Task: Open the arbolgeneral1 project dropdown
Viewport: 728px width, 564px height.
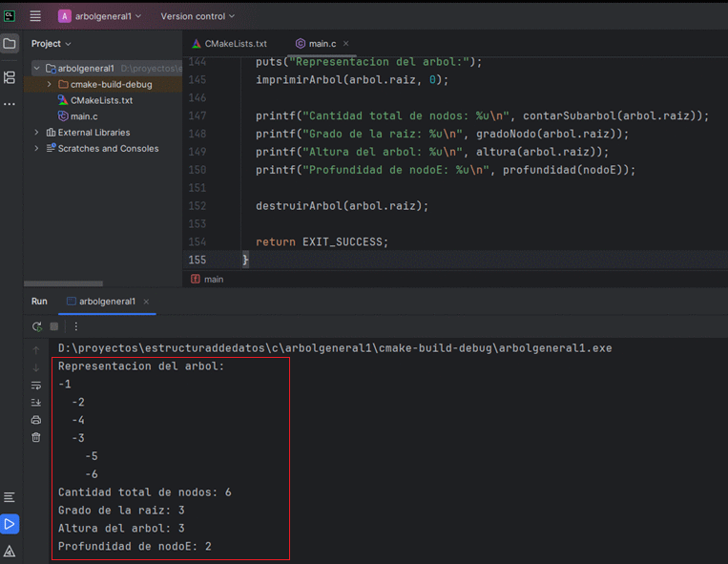Action: [99, 16]
